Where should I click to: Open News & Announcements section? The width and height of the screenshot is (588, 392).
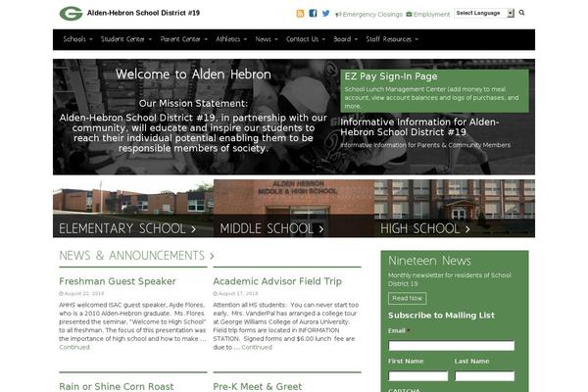(136, 256)
